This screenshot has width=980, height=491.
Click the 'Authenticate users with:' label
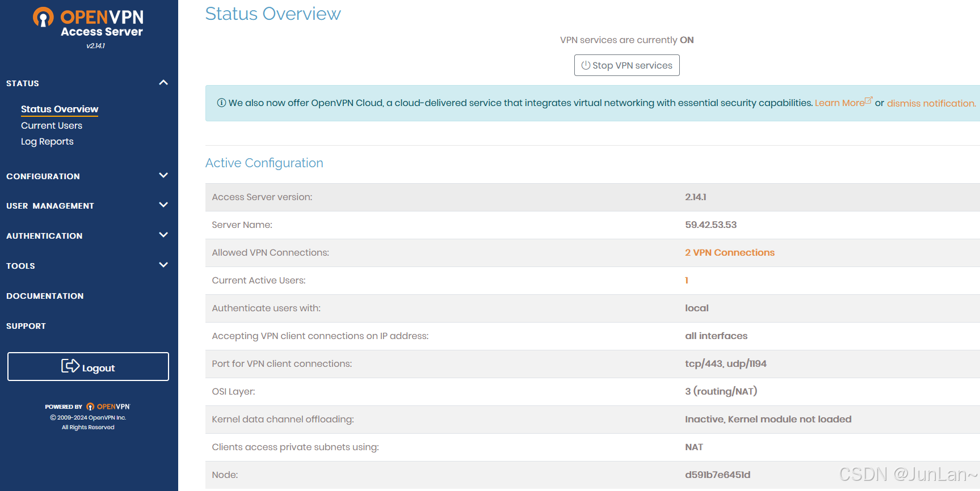click(266, 308)
